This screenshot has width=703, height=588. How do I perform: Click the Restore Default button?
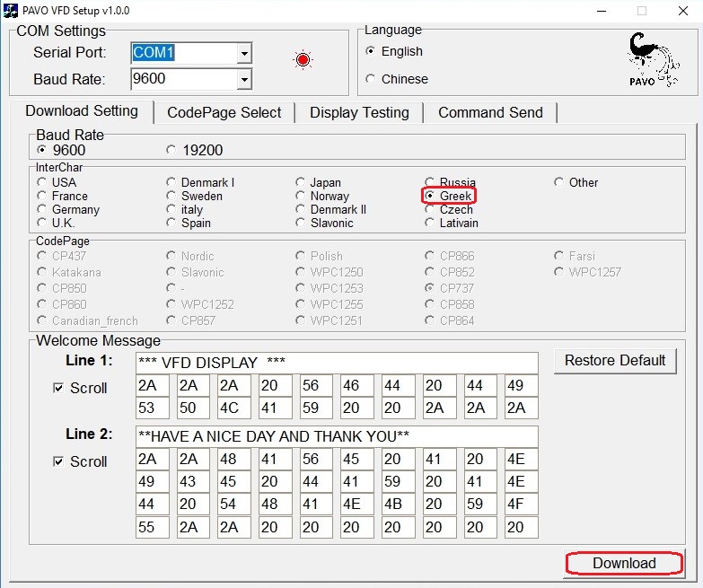point(615,361)
